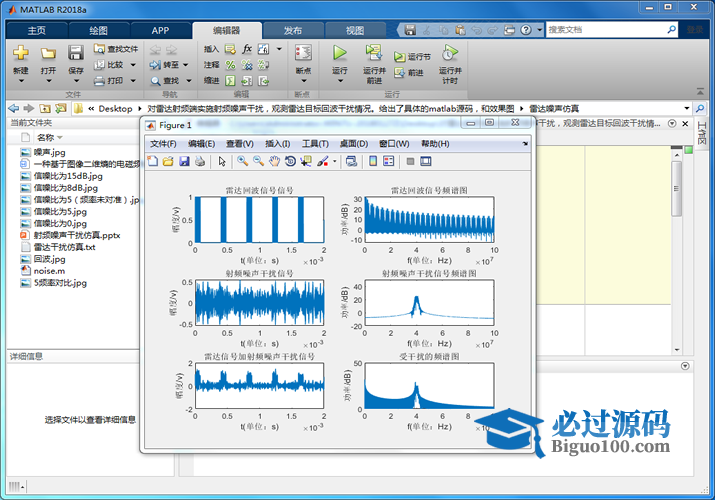Select the Rotate 3D tool in Figure 1
Image resolution: width=715 pixels, height=500 pixels.
290,161
